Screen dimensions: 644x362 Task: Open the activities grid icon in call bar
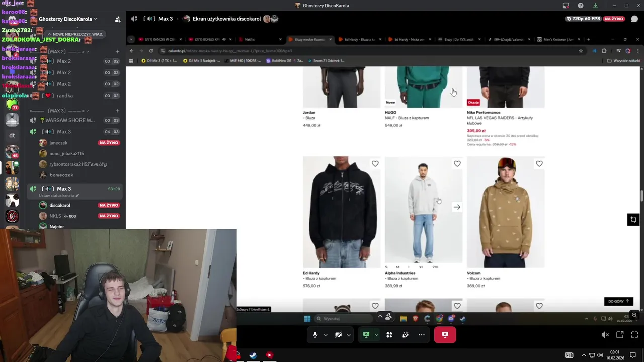(389, 335)
